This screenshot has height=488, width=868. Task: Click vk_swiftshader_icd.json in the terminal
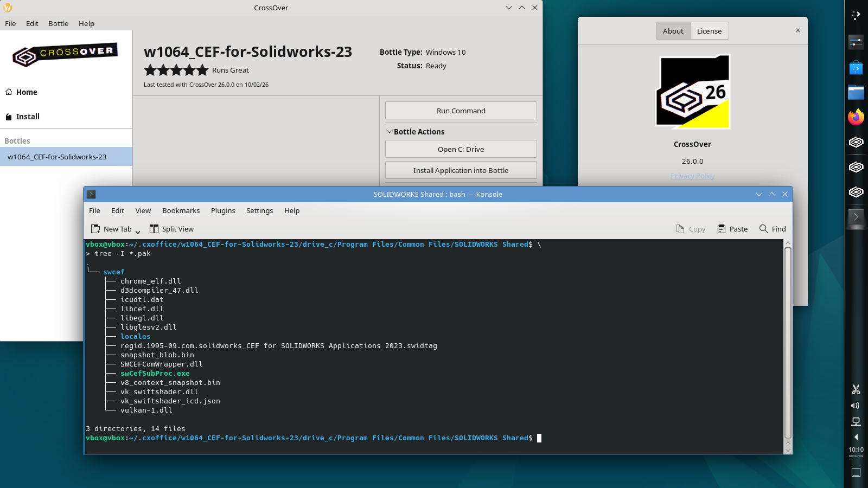tap(170, 401)
